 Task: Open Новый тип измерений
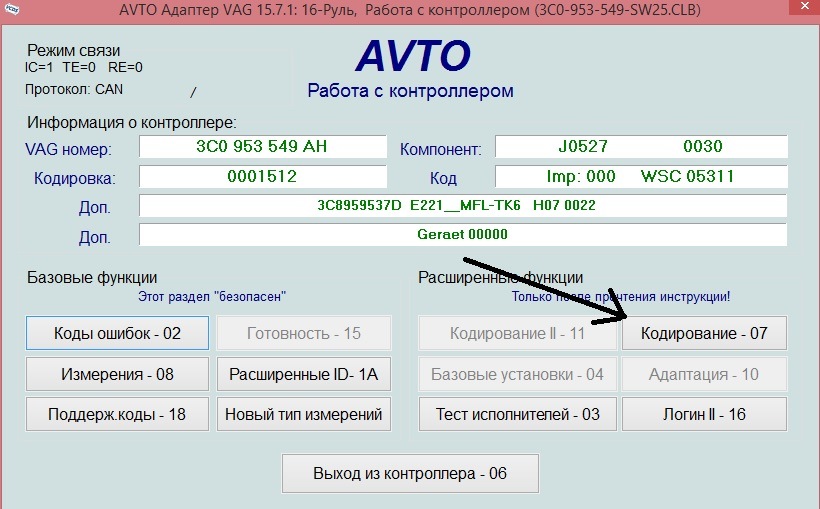304,414
